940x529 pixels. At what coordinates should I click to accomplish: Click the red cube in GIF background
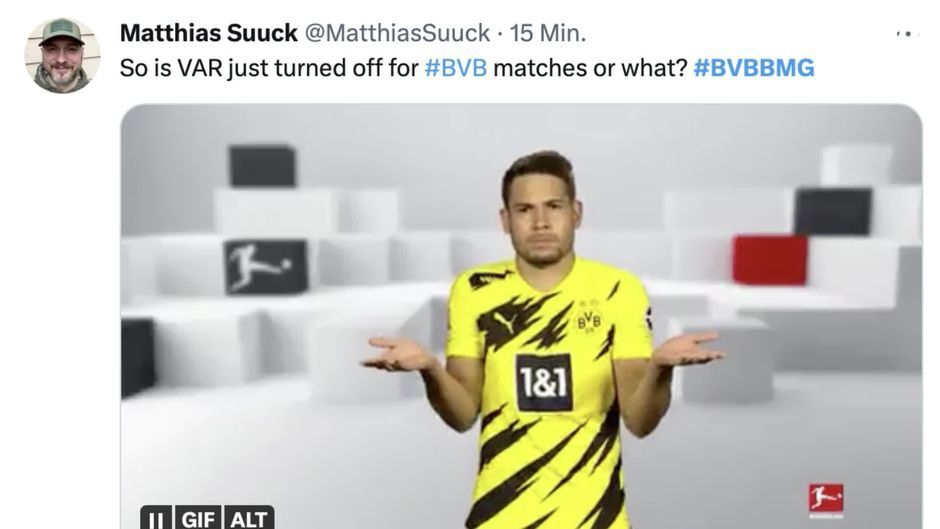(770, 260)
